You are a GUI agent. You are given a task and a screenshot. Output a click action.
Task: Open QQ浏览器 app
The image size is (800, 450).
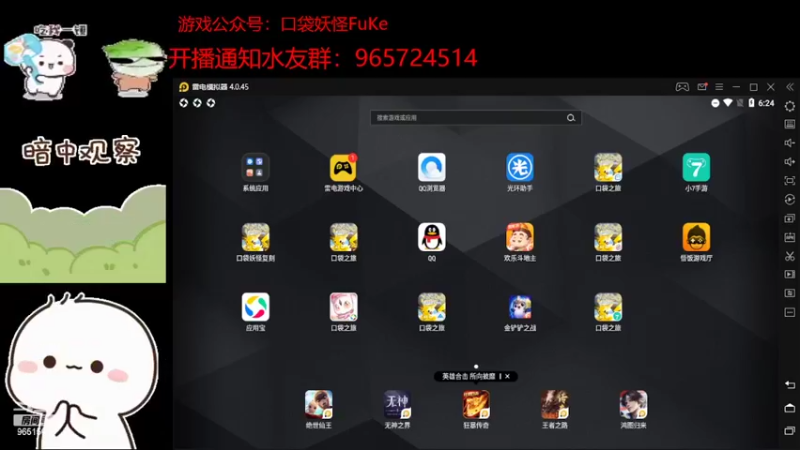(x=432, y=167)
